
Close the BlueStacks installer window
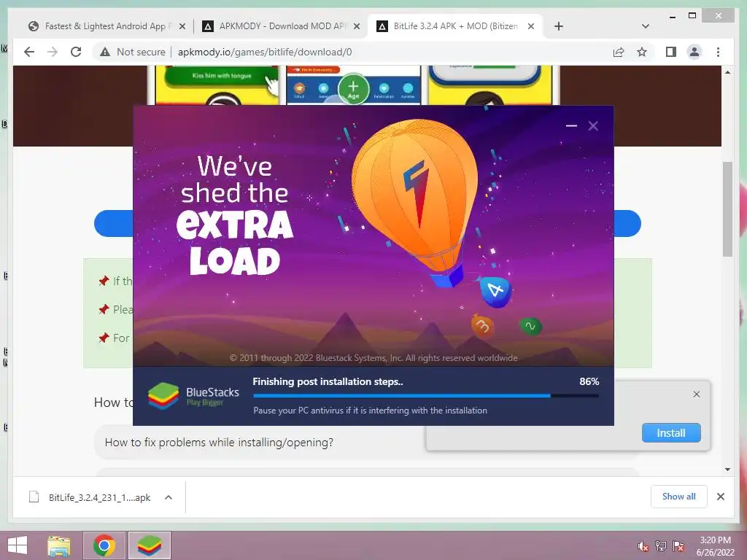point(593,125)
